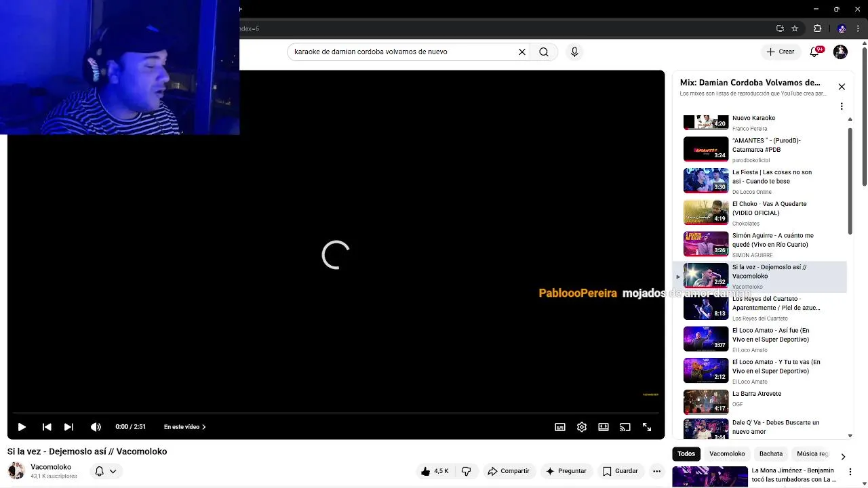This screenshot has height=488, width=868.
Task: Click the Preguntar button
Action: pos(566,471)
